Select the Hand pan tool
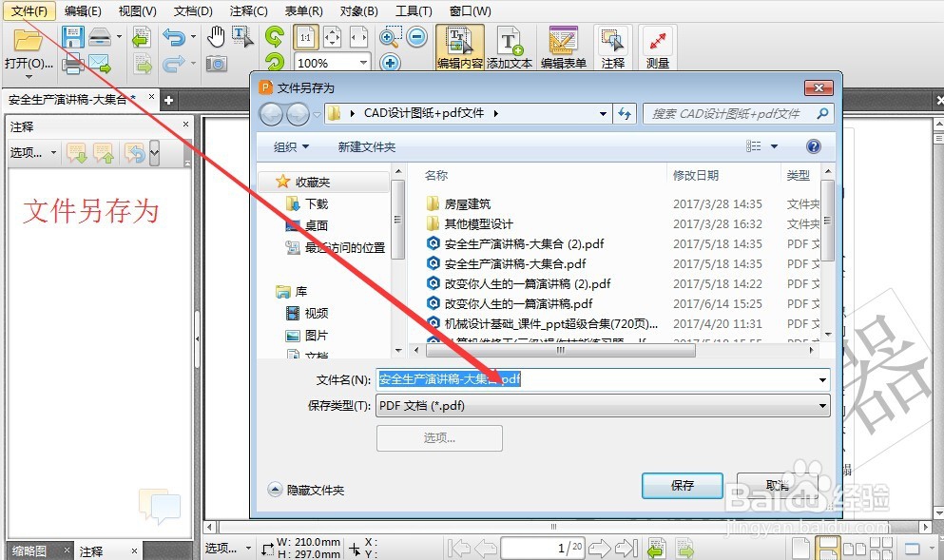Image resolution: width=944 pixels, height=560 pixels. pyautogui.click(x=216, y=38)
